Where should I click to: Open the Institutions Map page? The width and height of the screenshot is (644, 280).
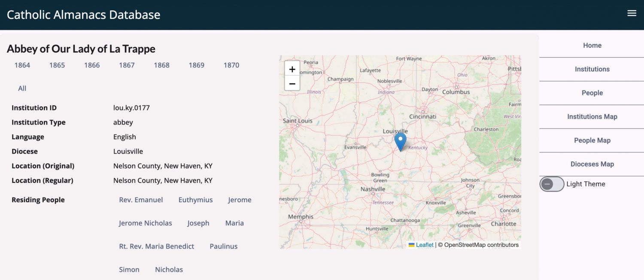coord(592,117)
